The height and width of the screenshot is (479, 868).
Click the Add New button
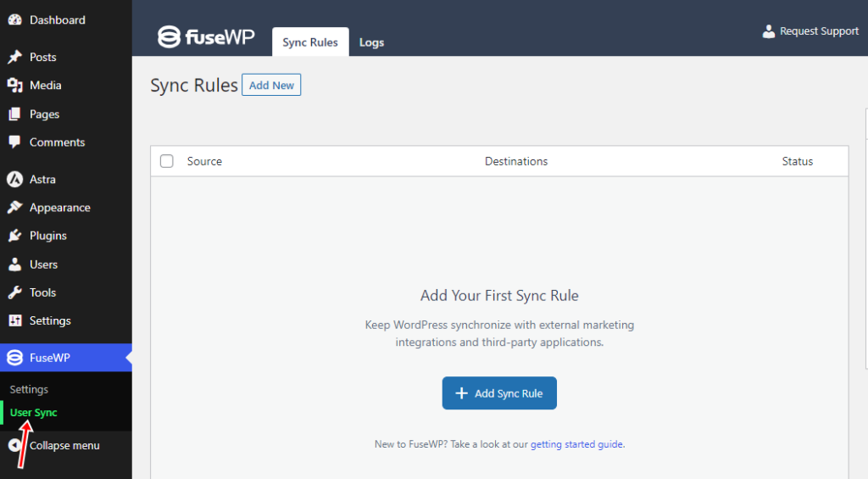coord(271,85)
